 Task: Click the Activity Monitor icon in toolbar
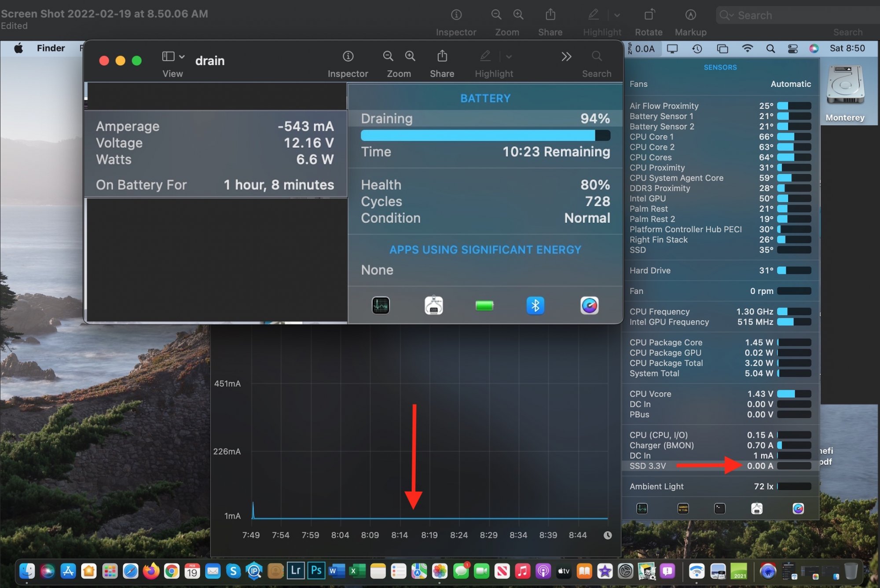point(381,305)
